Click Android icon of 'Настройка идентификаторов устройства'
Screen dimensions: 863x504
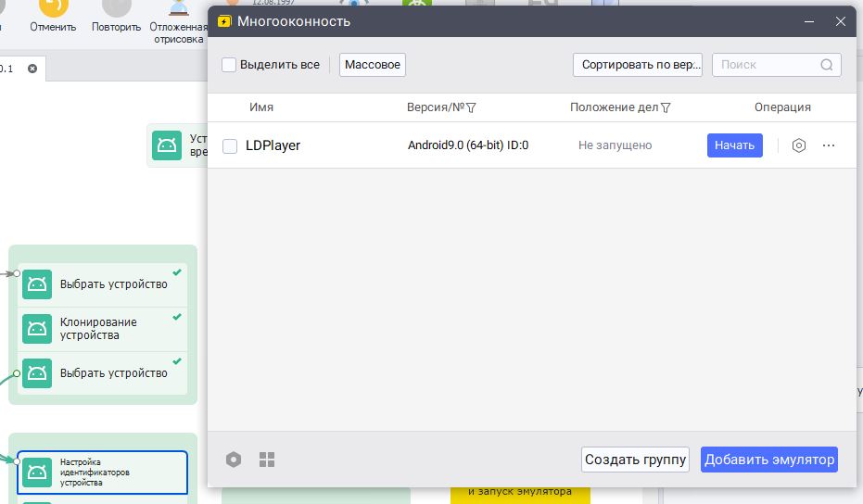pyautogui.click(x=37, y=472)
